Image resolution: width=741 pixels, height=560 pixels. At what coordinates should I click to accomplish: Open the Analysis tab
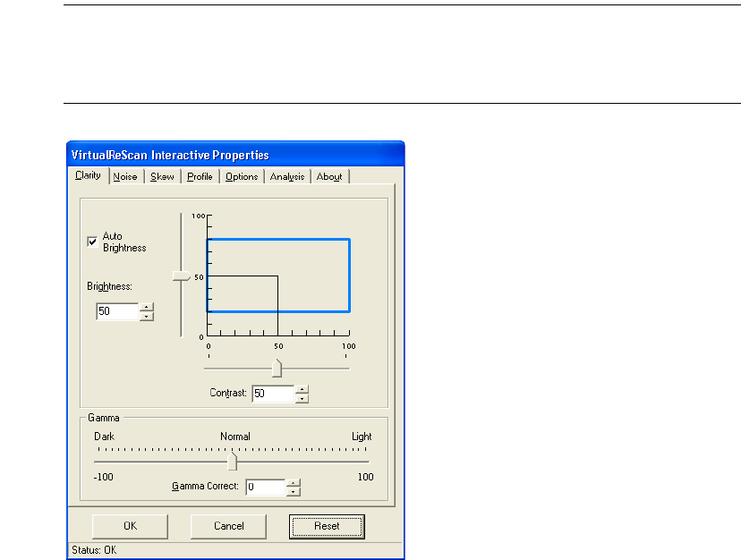click(x=287, y=177)
